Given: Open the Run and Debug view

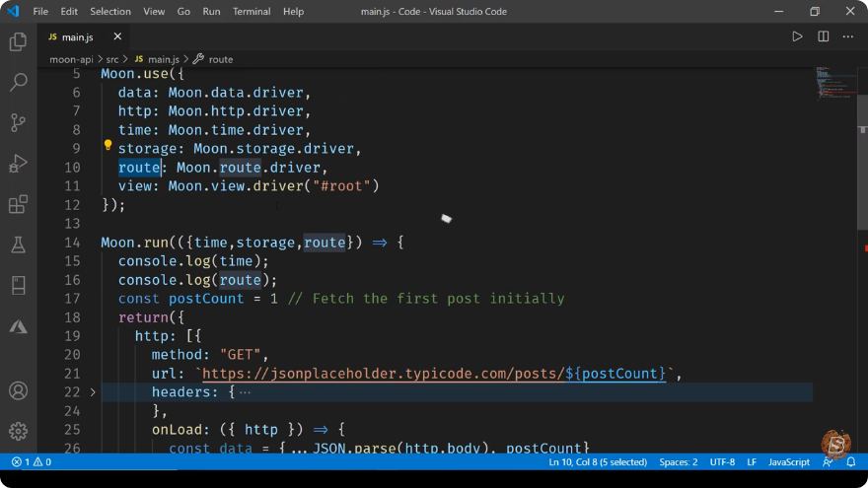Looking at the screenshot, I should [x=18, y=164].
